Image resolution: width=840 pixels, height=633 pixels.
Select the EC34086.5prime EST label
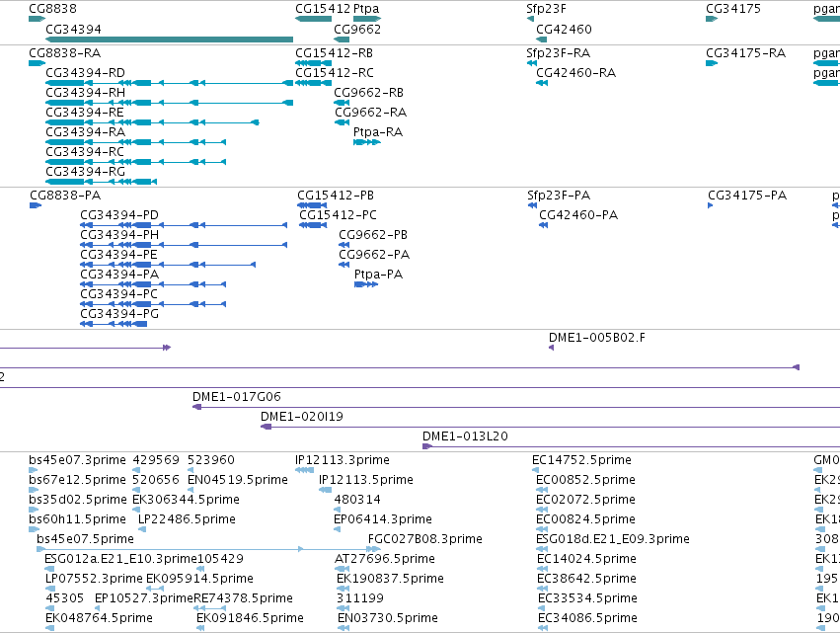(587, 618)
